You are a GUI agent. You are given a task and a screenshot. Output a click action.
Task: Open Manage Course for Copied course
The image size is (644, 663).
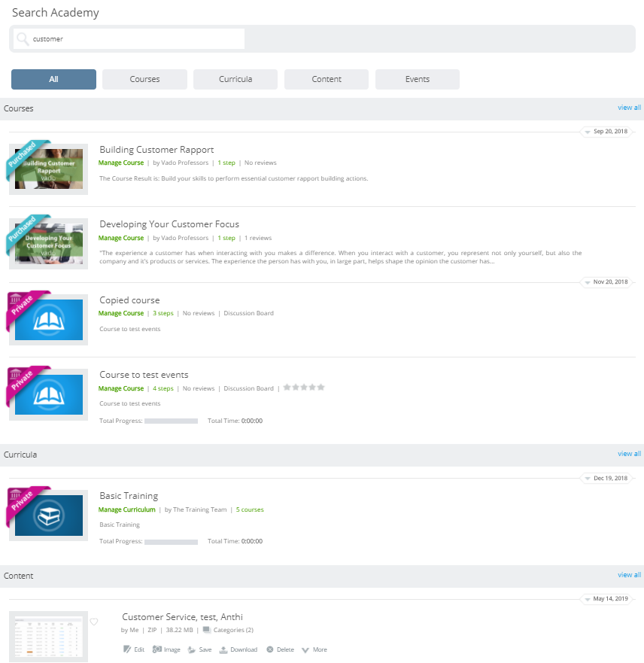(121, 313)
